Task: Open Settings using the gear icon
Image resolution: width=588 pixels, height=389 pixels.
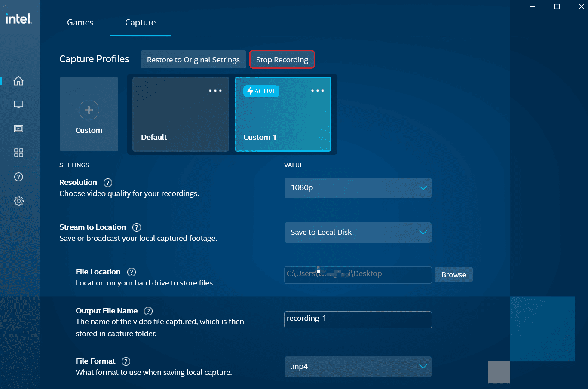Action: [18, 201]
